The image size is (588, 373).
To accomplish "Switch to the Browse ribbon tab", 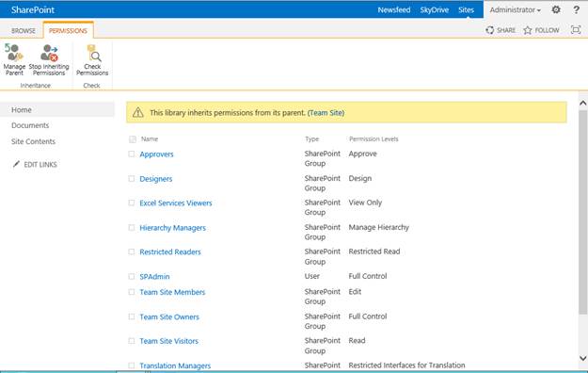I will click(24, 31).
